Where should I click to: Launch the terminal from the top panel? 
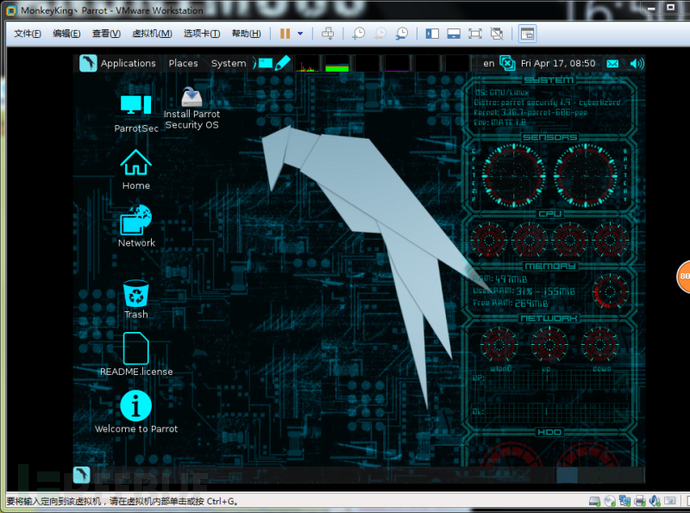click(x=263, y=63)
